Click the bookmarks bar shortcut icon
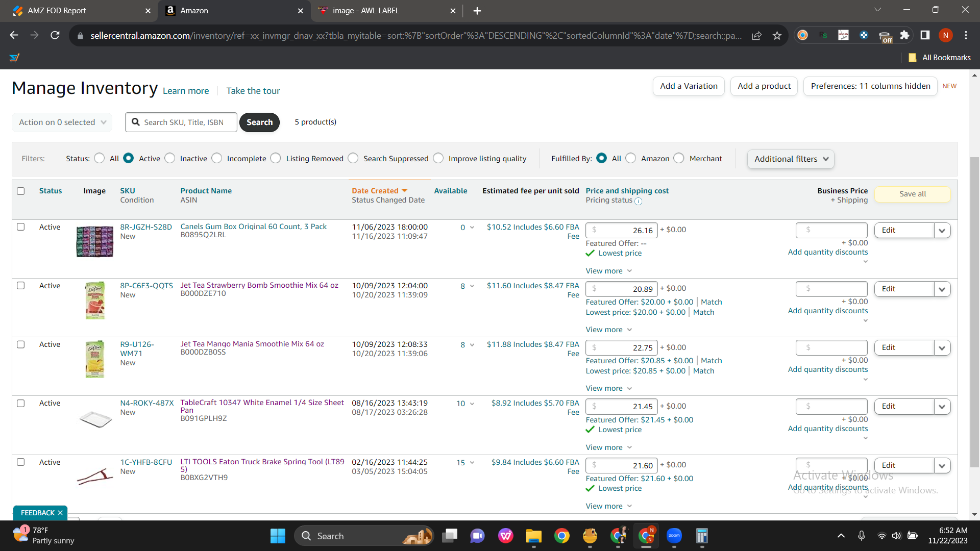980x551 pixels. click(x=14, y=58)
